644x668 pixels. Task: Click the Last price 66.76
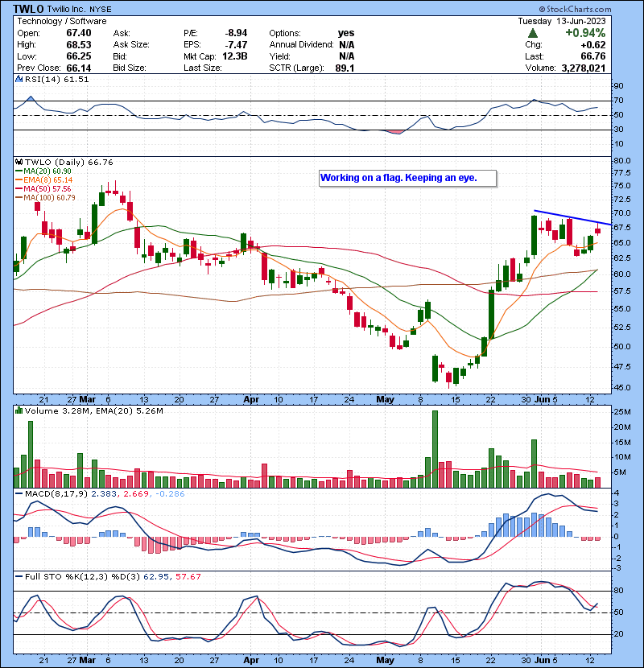(x=593, y=56)
